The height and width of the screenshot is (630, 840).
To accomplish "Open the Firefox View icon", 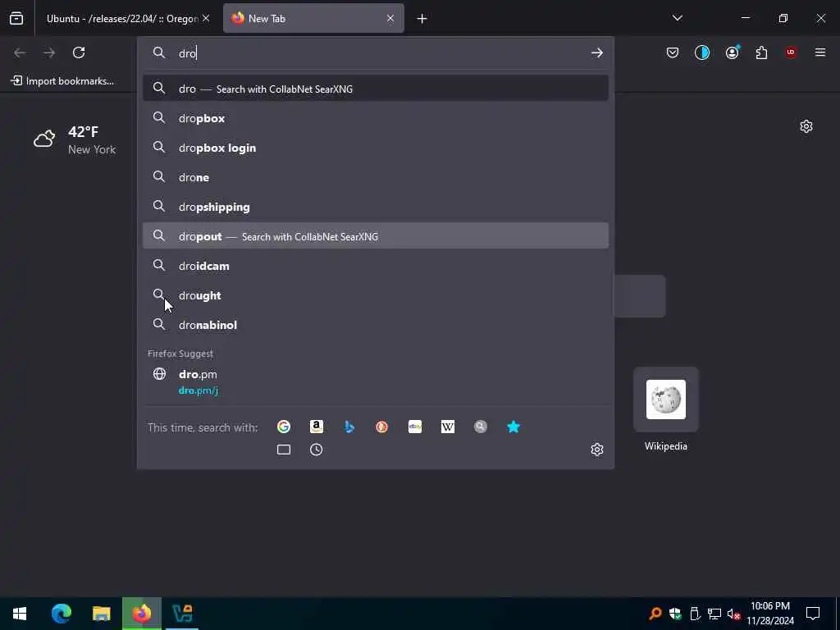I will point(16,18).
